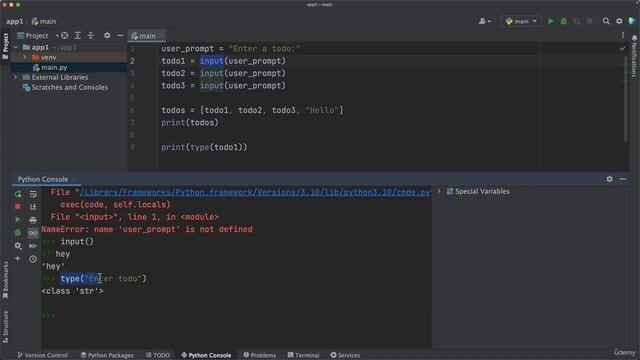Select the venv folder row
The width and height of the screenshot is (640, 360).
pyautogui.click(x=69, y=57)
